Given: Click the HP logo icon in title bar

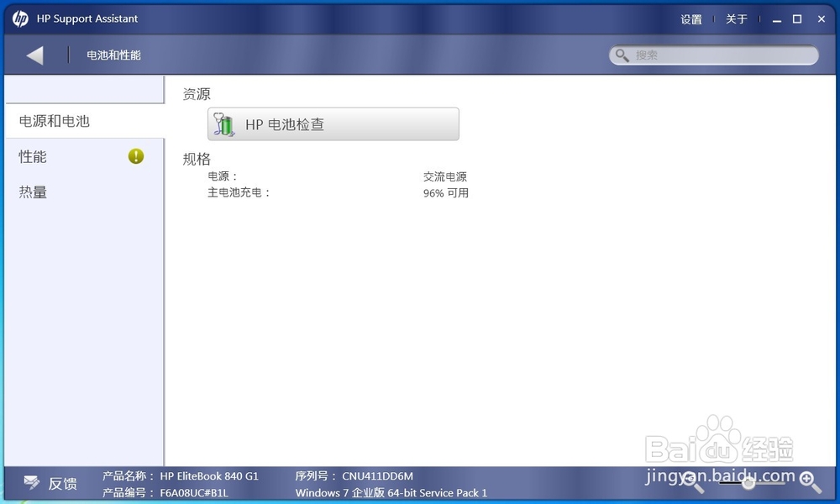Looking at the screenshot, I should point(20,18).
